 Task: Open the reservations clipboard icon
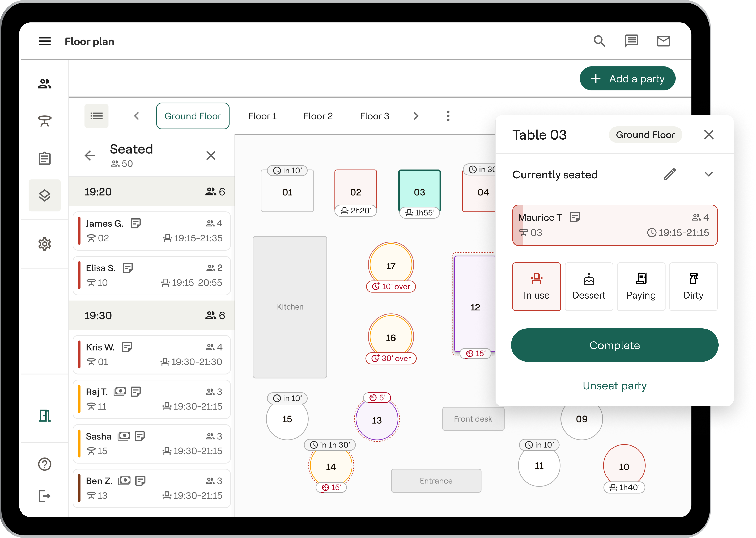44,158
